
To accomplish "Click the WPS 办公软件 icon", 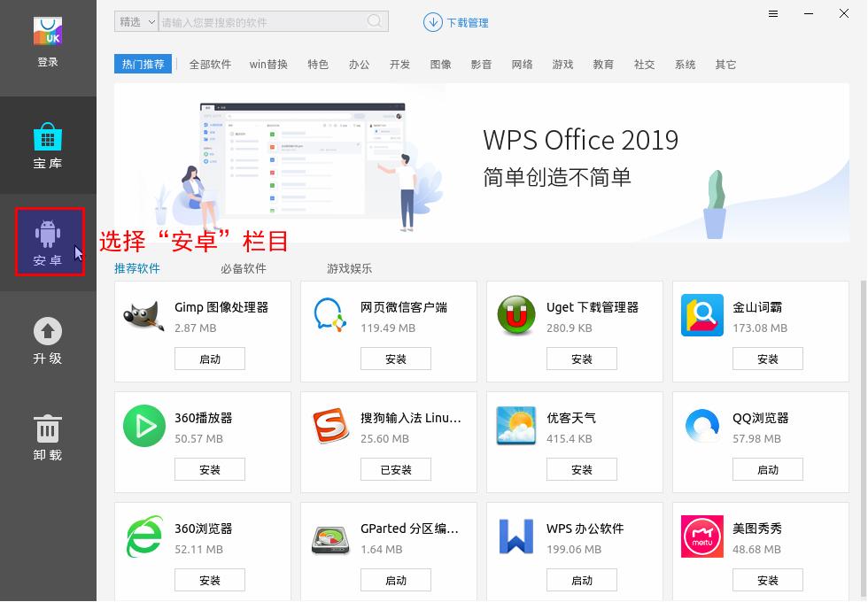I will point(515,536).
